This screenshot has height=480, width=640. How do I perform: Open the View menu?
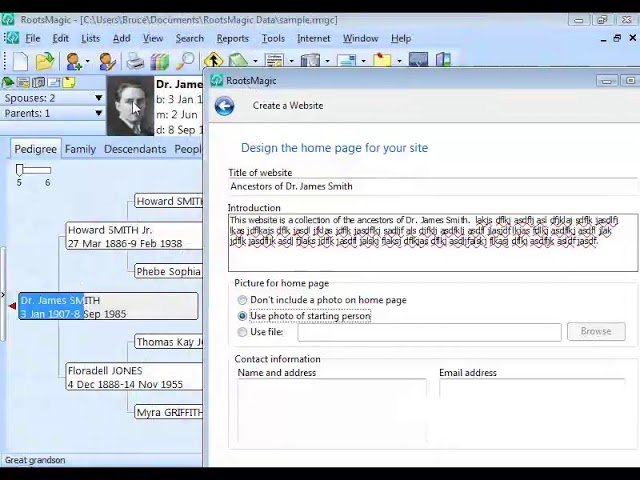pos(153,38)
